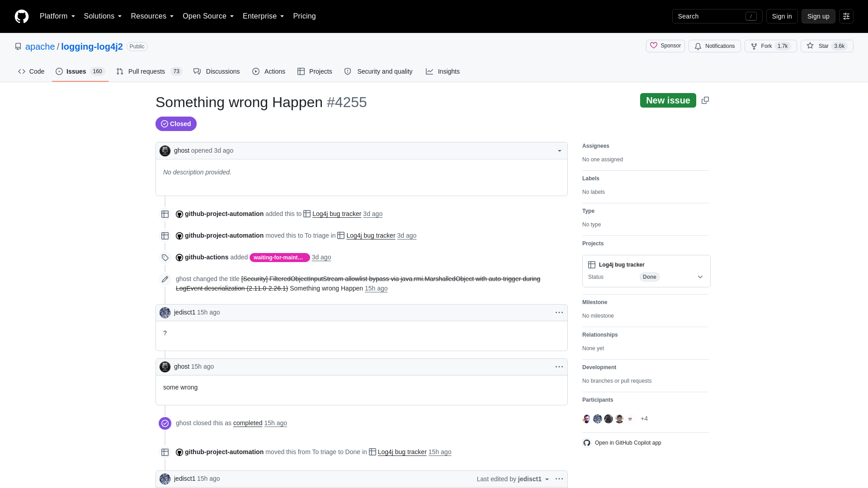Click ghost avatar on 'some wrong' comment
Image resolution: width=868 pixels, height=488 pixels.
(x=165, y=367)
